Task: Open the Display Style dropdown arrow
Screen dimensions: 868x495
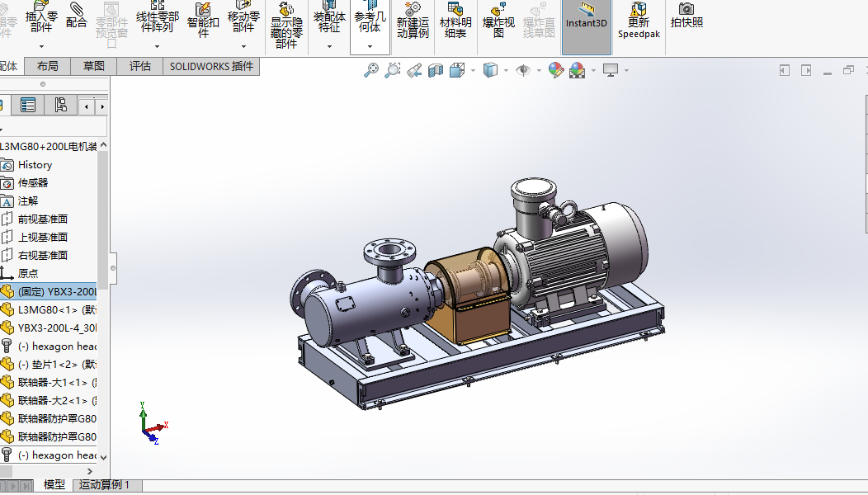Action: [507, 71]
